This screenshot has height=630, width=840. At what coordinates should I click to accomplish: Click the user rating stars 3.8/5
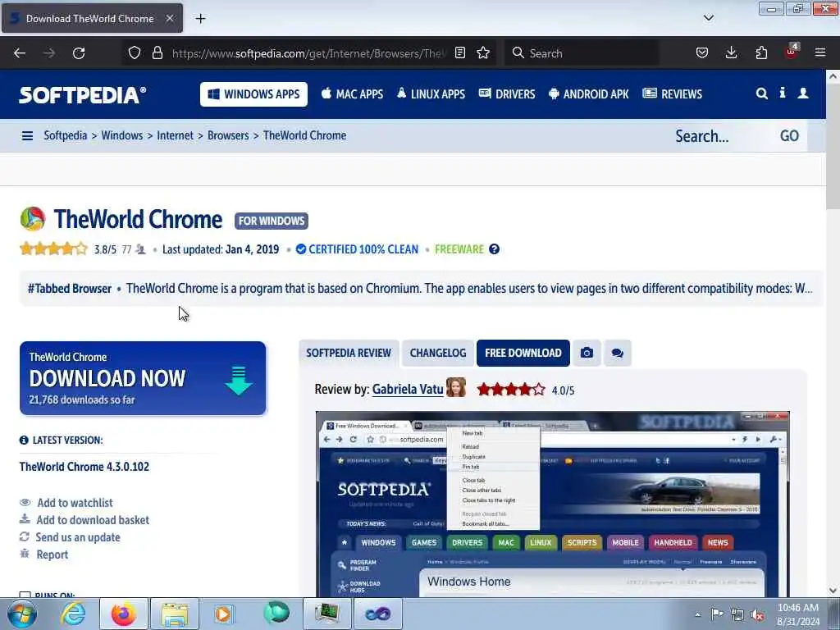pos(53,249)
